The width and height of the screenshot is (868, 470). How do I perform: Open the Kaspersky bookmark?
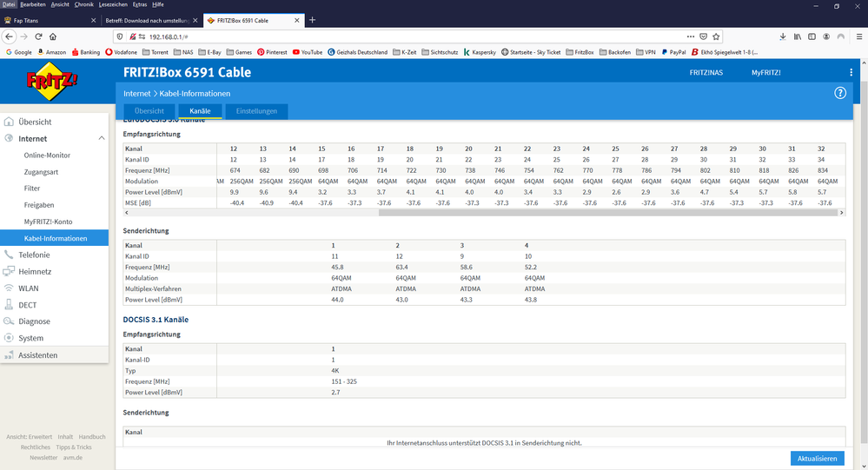[480, 52]
